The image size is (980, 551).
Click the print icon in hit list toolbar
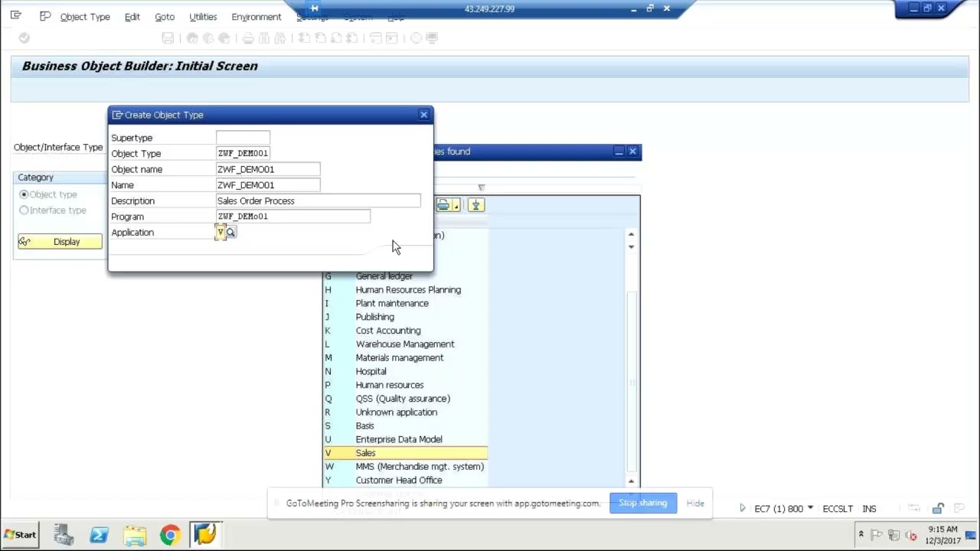coord(443,205)
